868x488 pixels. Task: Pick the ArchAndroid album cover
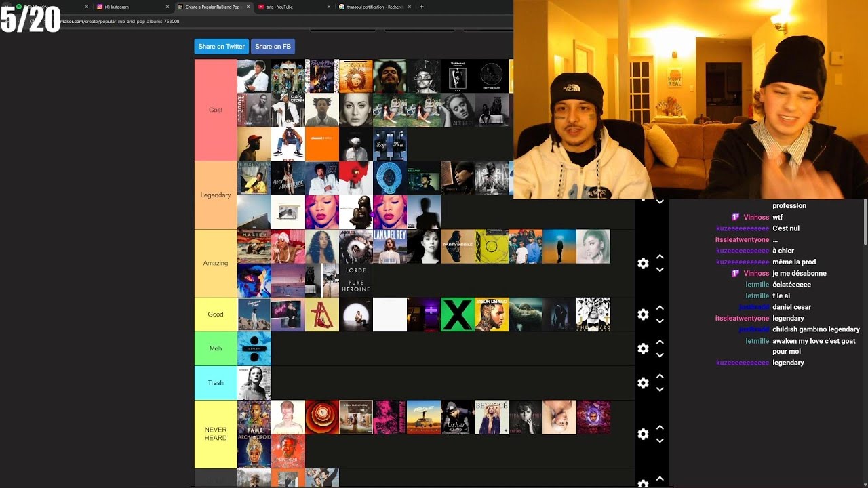coord(254,451)
